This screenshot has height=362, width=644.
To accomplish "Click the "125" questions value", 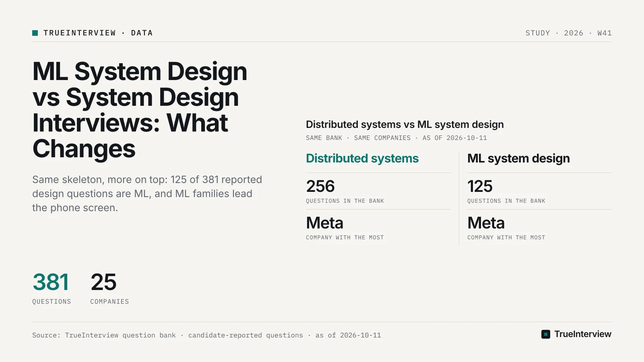I will tap(480, 186).
